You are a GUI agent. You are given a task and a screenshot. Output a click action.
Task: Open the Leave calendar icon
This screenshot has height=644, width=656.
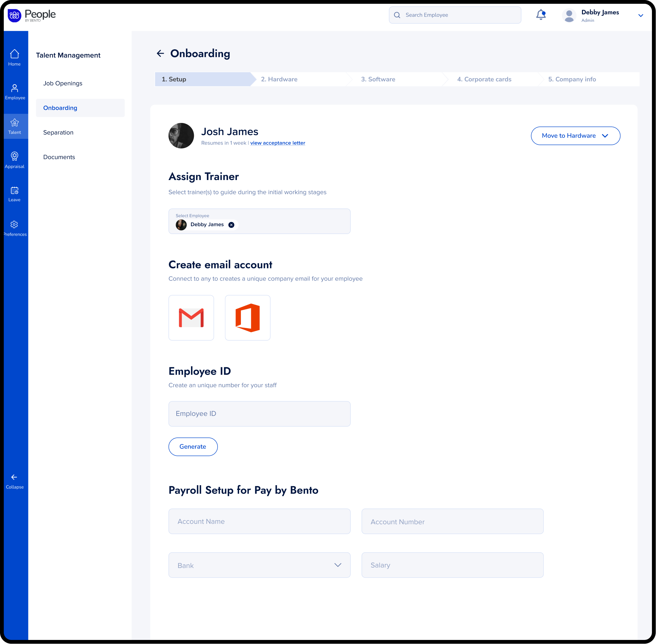[15, 190]
